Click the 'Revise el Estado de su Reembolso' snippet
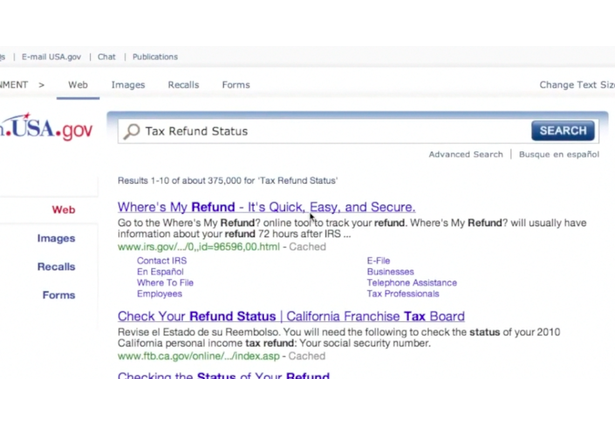615x424 pixels. (x=339, y=338)
